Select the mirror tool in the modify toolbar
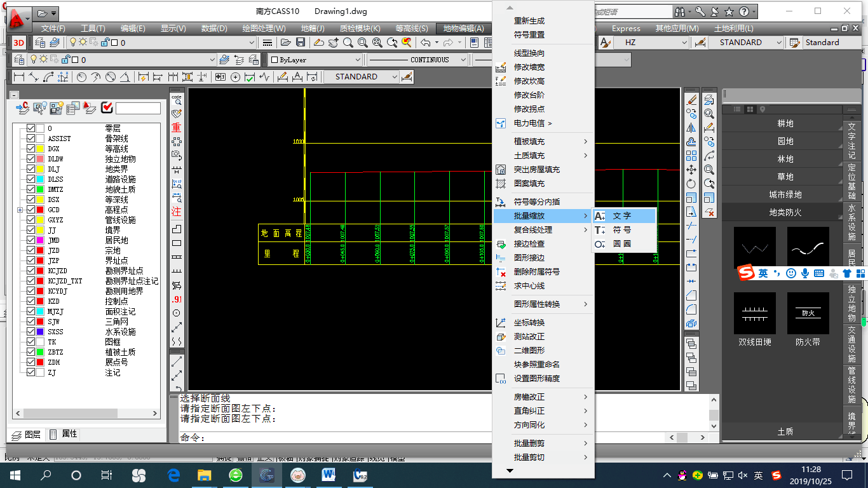The image size is (868, 488). coord(692,128)
